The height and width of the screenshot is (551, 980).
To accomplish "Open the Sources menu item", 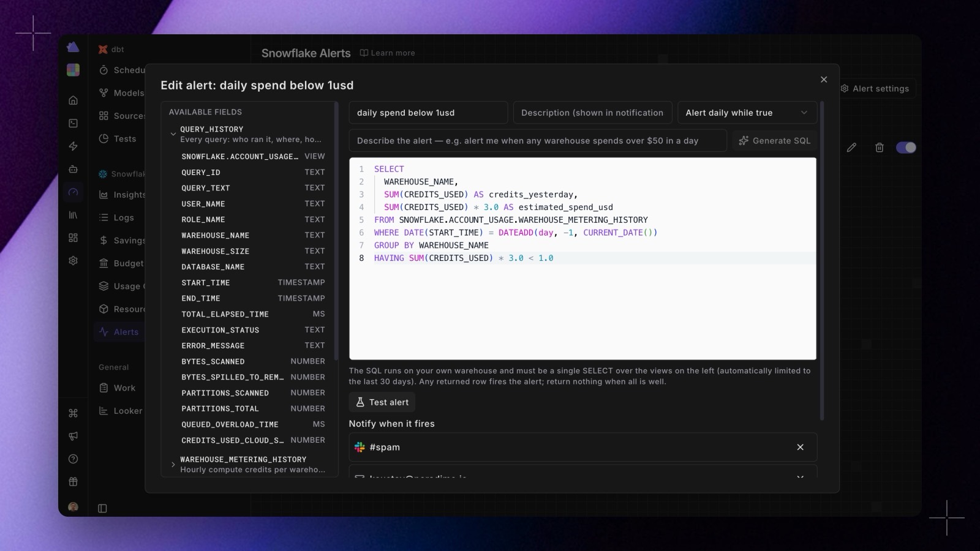I will click(x=123, y=116).
